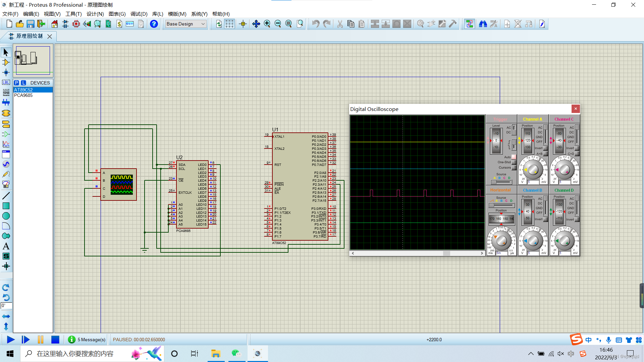Viewport: 644px width, 362px height.
Task: Open the 库(L) library menu
Action: pos(158,14)
